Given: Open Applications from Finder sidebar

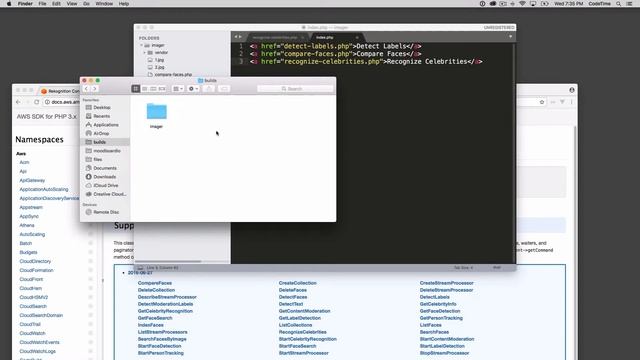Looking at the screenshot, I should click(x=105, y=124).
